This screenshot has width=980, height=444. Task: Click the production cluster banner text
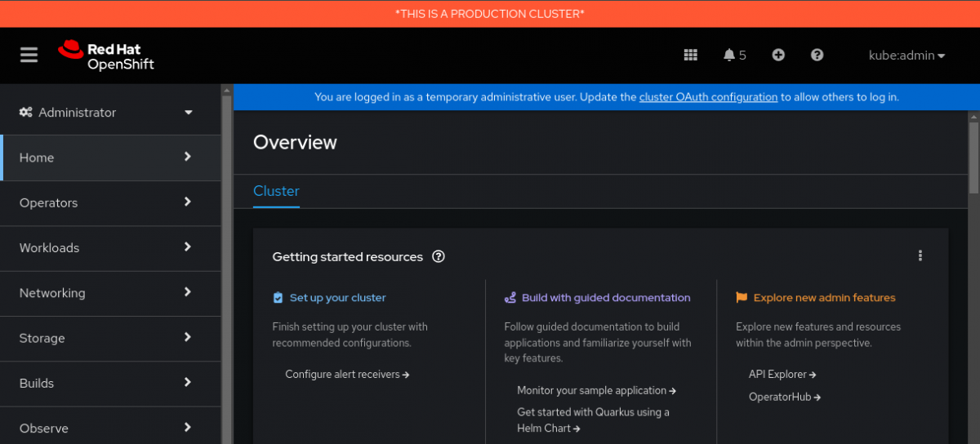tap(490, 14)
